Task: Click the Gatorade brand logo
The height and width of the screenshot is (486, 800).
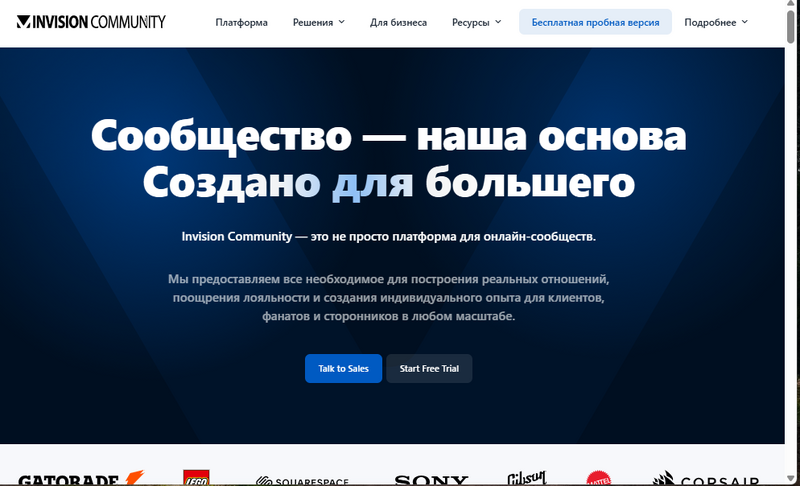Action: tap(81, 478)
